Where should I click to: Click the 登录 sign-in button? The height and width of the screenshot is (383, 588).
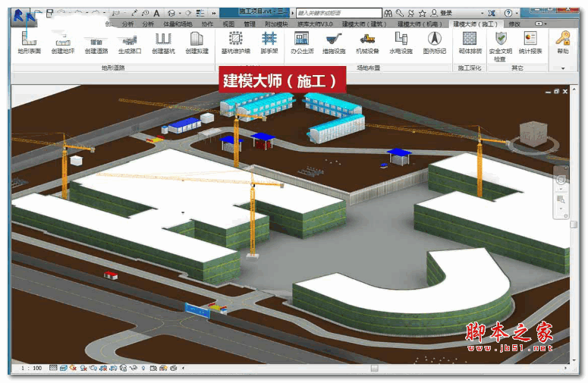click(x=442, y=13)
